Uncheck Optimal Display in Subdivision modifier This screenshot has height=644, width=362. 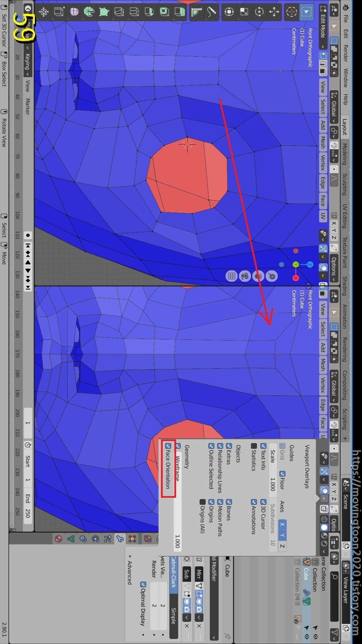pos(143,585)
